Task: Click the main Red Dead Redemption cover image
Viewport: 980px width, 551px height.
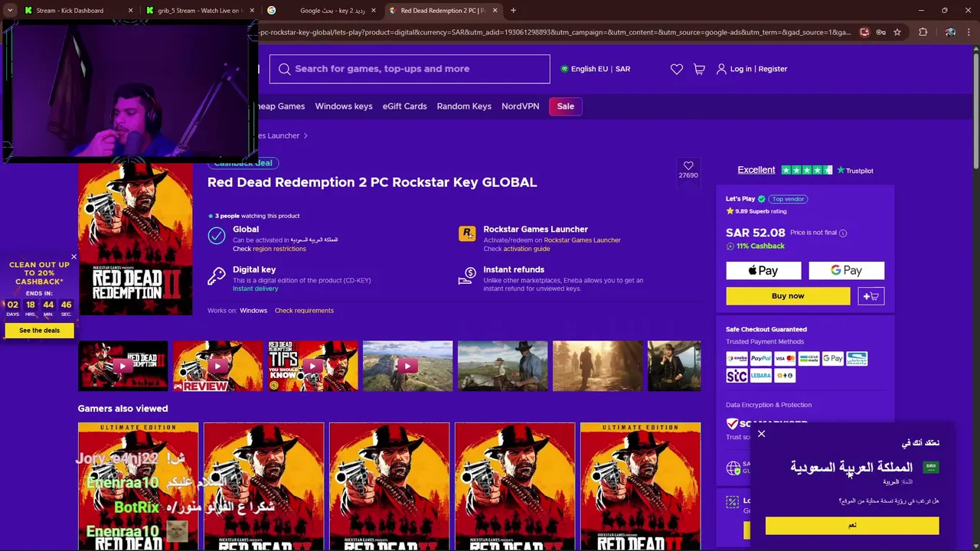Action: [136, 239]
